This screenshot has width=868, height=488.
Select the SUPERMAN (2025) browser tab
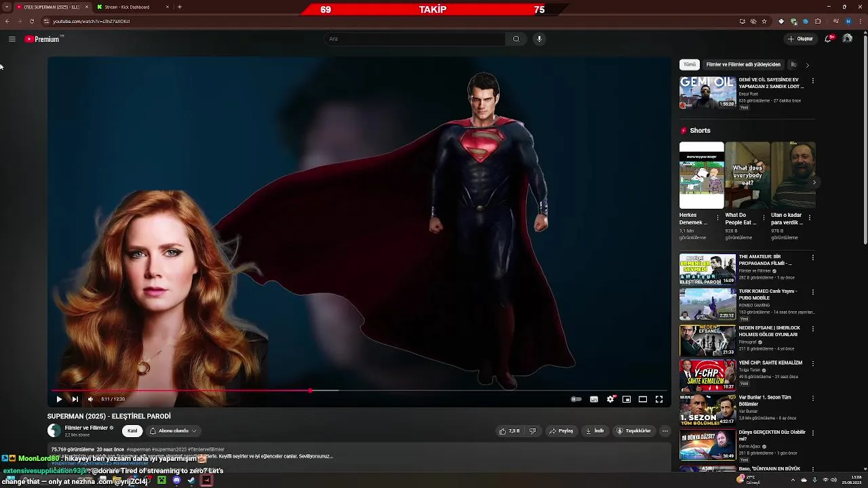pyautogui.click(x=52, y=7)
